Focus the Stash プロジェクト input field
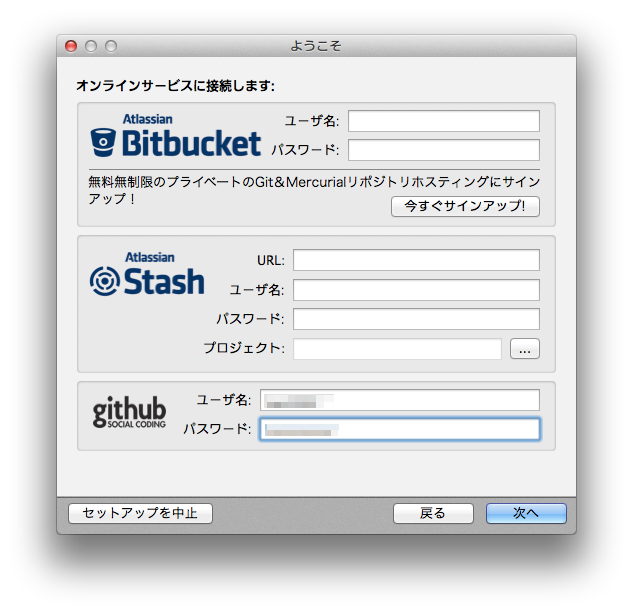633x613 pixels. pos(397,348)
